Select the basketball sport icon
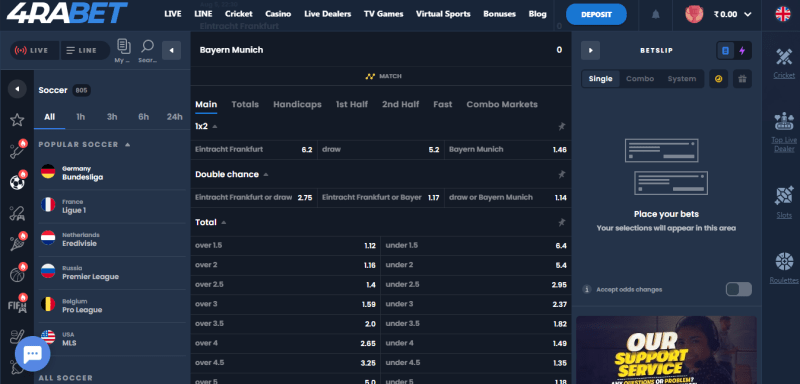The height and width of the screenshot is (384, 800). click(x=17, y=274)
